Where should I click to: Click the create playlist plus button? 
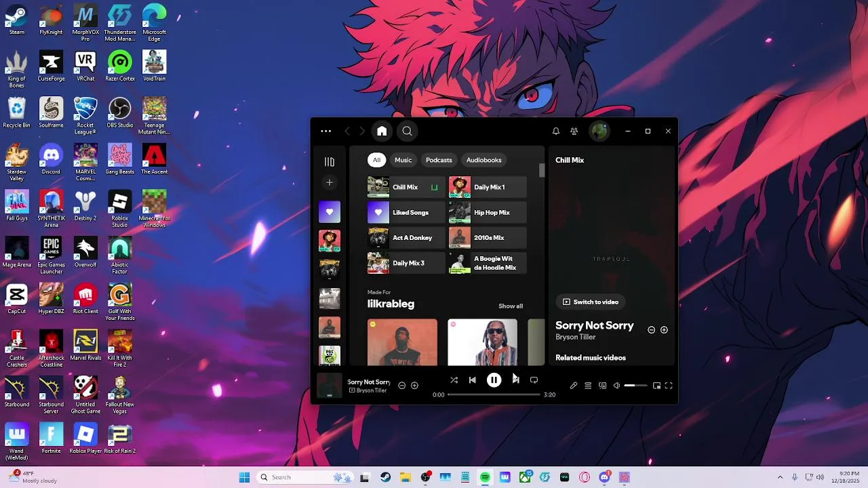(330, 182)
